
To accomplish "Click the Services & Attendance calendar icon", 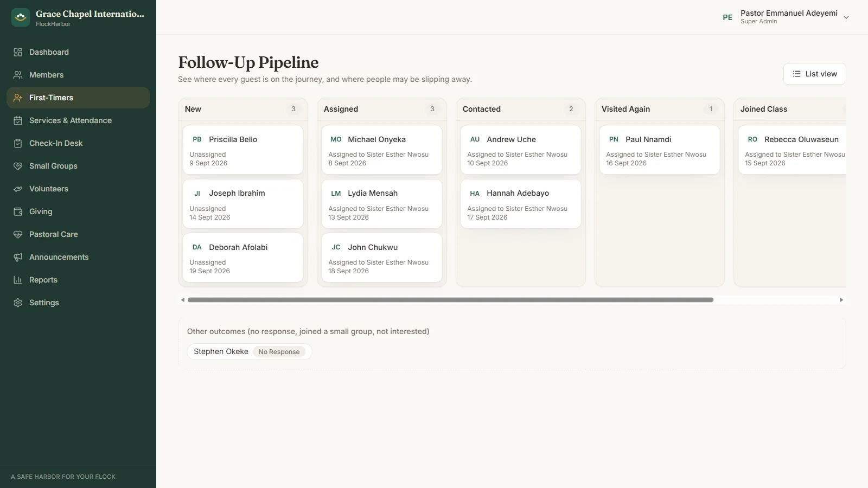I will (x=18, y=120).
